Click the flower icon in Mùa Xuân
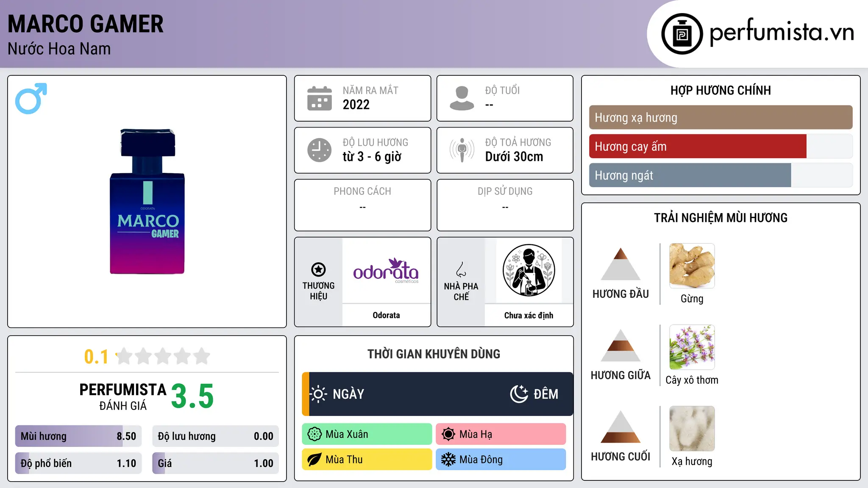The image size is (868, 488). (314, 434)
